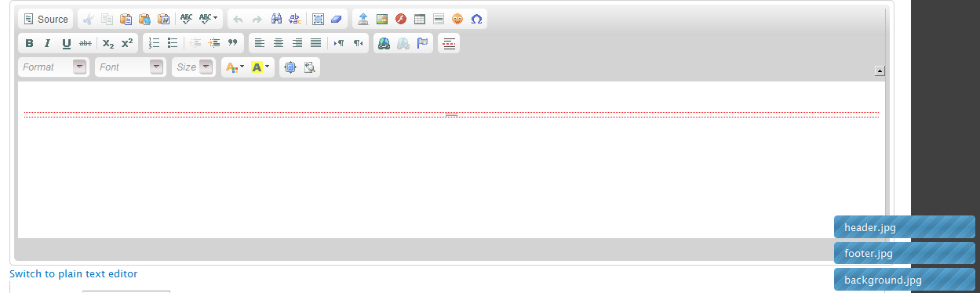This screenshot has width=980, height=293.
Task: Switch to plain text editor
Action: (73, 273)
